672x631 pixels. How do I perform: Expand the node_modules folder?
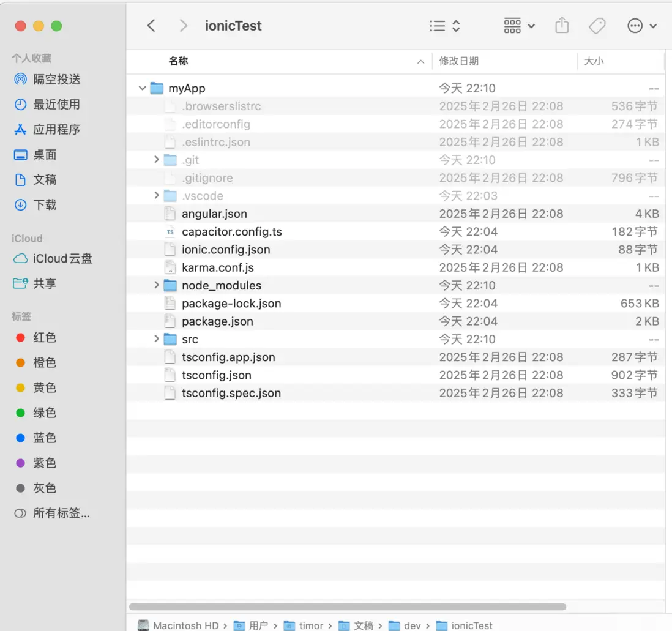click(x=157, y=285)
